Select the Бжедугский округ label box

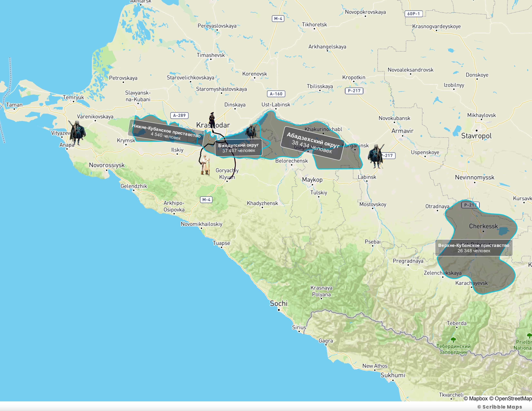pyautogui.click(x=238, y=148)
